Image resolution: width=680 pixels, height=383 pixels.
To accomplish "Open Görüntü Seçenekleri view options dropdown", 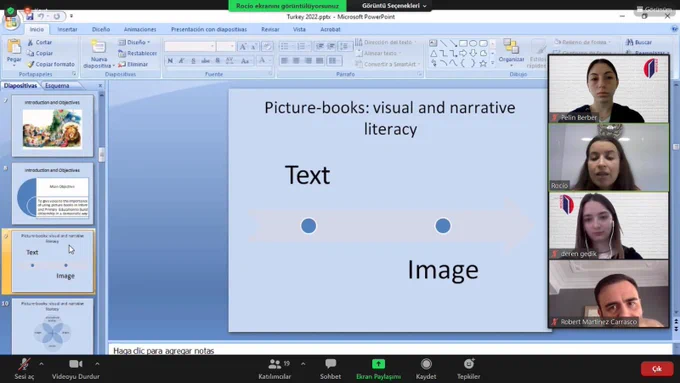I will 394,6.
